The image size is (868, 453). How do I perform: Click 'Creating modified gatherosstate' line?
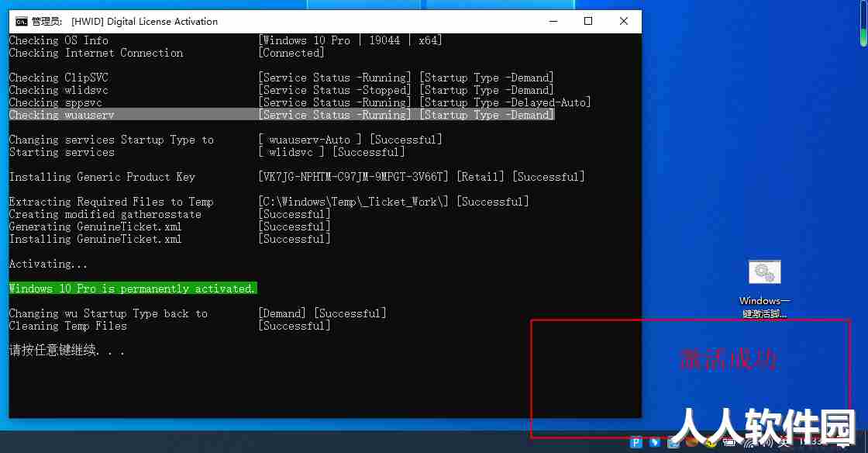(105, 214)
